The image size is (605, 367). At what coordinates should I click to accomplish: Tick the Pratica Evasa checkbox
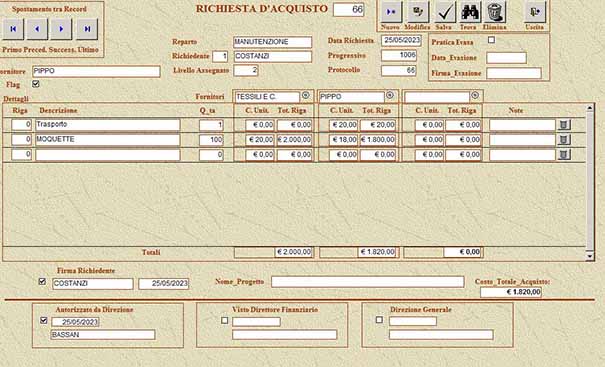[491, 40]
